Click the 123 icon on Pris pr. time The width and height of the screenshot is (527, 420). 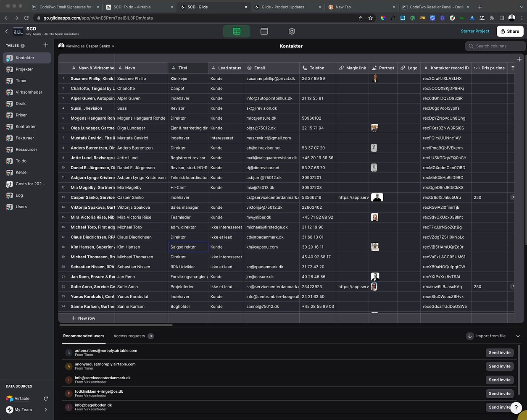pyautogui.click(x=476, y=68)
